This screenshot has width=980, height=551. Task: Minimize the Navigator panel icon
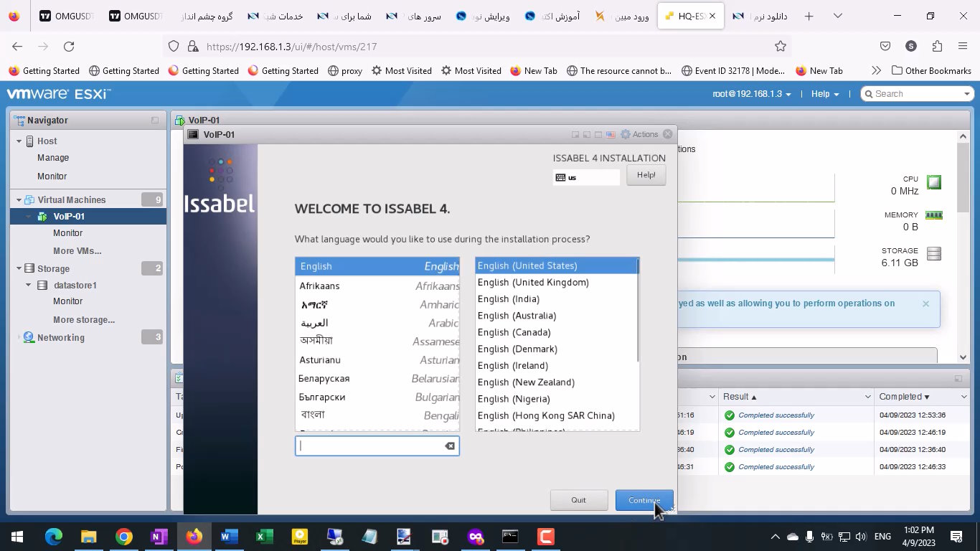click(x=155, y=121)
